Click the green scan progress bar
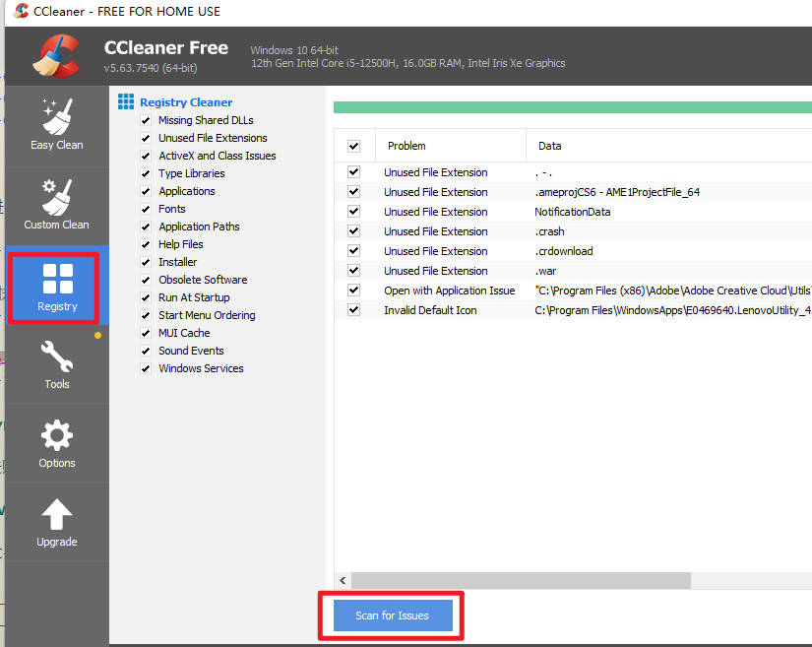The image size is (812, 647). pyautogui.click(x=573, y=107)
